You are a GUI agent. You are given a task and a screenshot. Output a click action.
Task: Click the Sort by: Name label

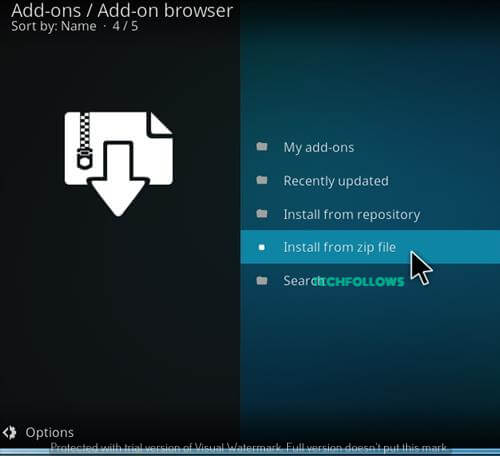coord(54,26)
